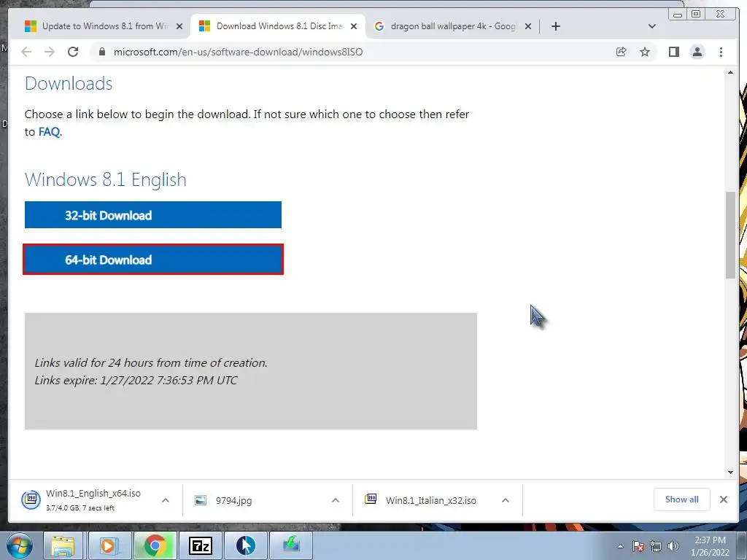The width and height of the screenshot is (747, 560).
Task: Go back to the previous page
Action: [x=26, y=52]
